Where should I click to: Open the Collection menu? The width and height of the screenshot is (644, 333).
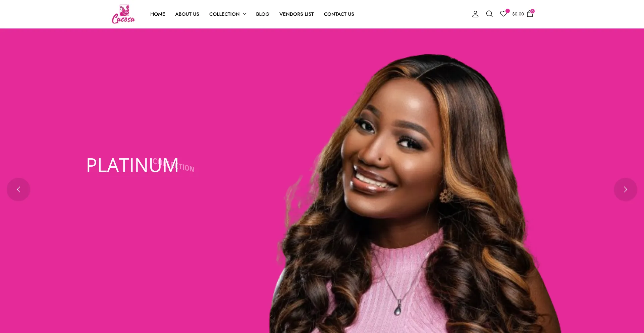click(224, 14)
